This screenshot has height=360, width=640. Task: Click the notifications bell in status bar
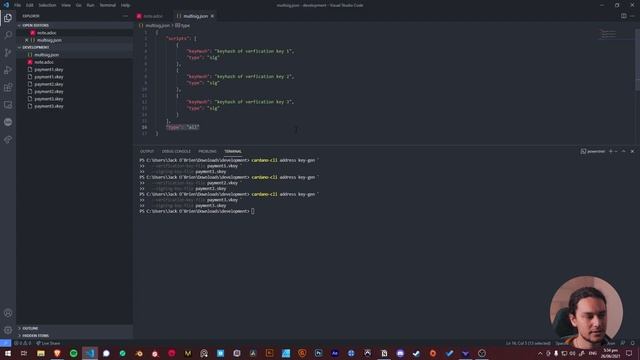click(x=633, y=343)
